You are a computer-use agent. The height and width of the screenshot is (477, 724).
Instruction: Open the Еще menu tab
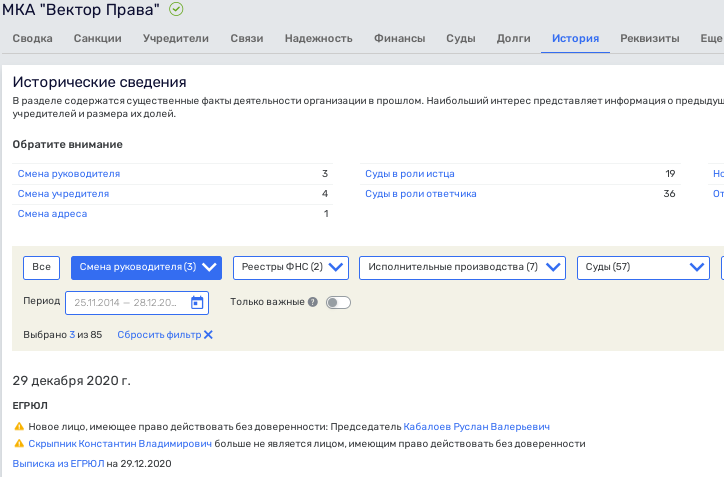point(711,38)
